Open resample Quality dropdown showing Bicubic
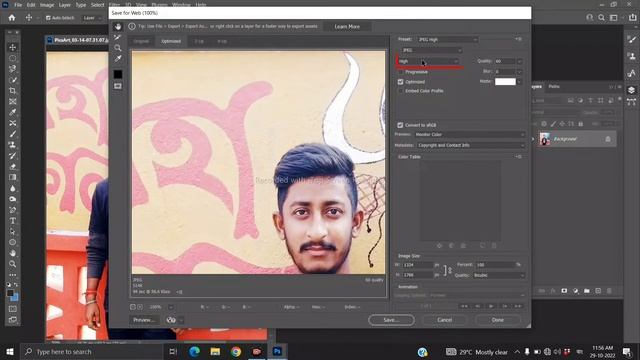 499,276
